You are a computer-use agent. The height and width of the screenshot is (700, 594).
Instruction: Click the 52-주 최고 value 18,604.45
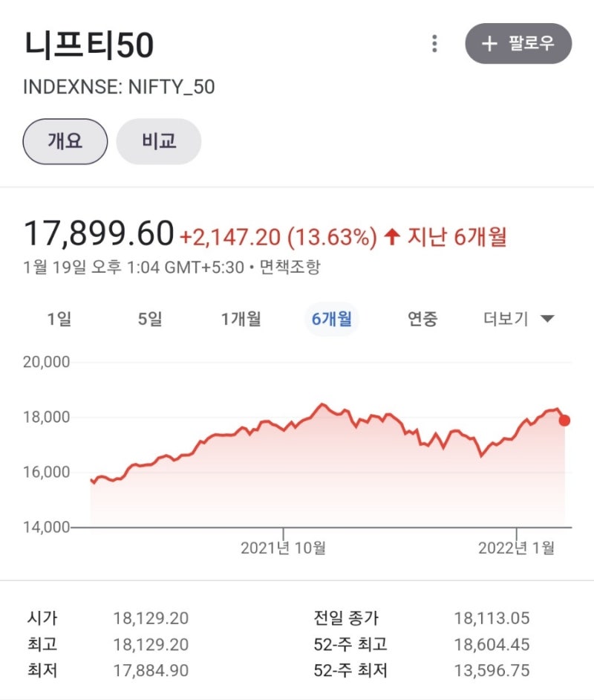(492, 644)
